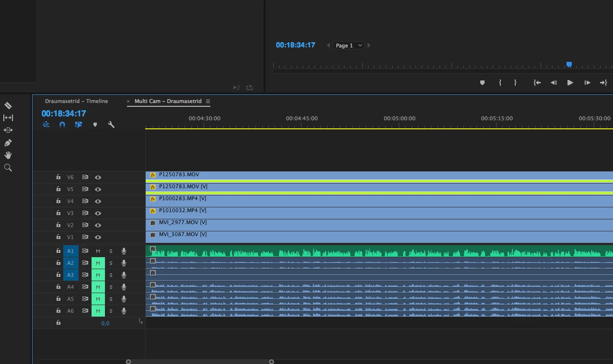Viewport: 613px width, 364px height.
Task: Toggle lock on track V3
Action: (x=58, y=213)
